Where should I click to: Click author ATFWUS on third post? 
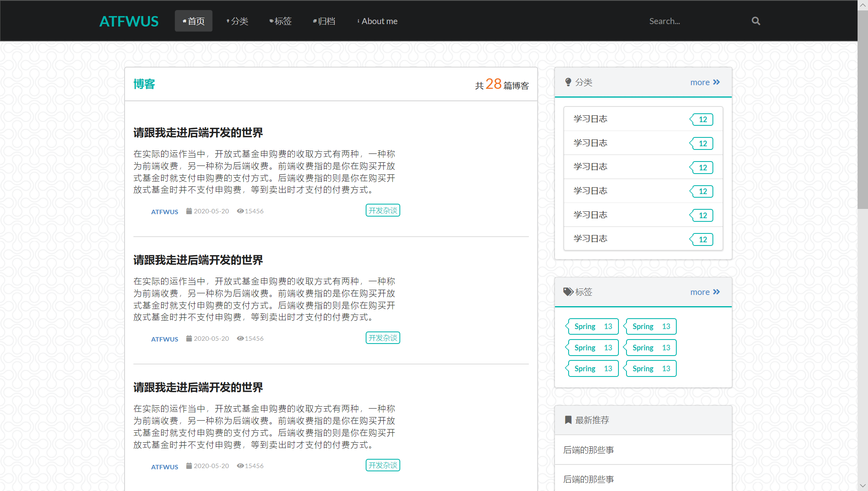coord(164,467)
